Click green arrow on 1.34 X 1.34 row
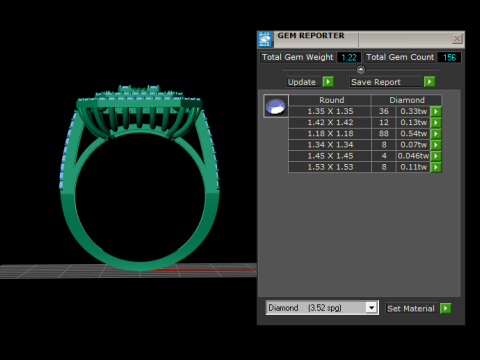480x360 pixels. [436, 145]
